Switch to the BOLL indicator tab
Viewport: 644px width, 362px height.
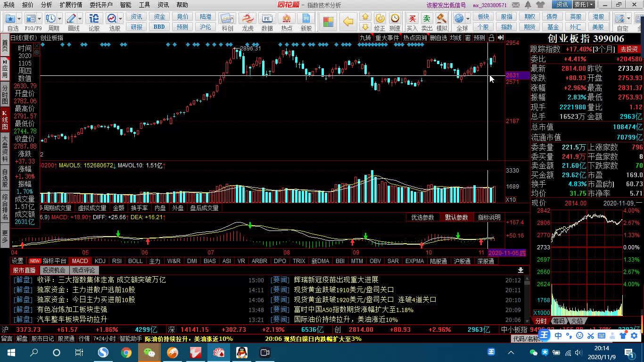135,261
